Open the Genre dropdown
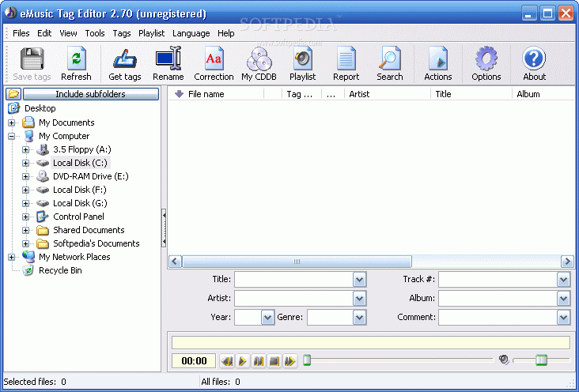Image resolution: width=579 pixels, height=392 pixels. [x=359, y=318]
